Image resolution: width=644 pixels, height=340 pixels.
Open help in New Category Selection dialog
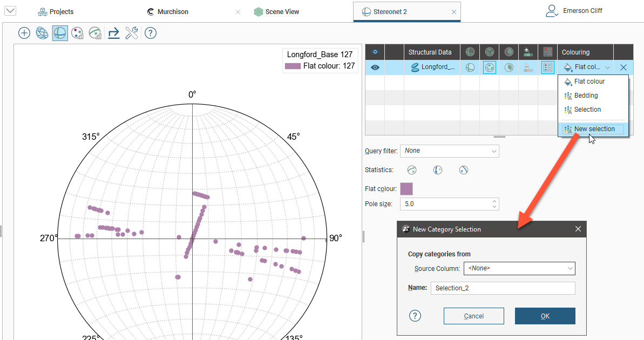415,316
